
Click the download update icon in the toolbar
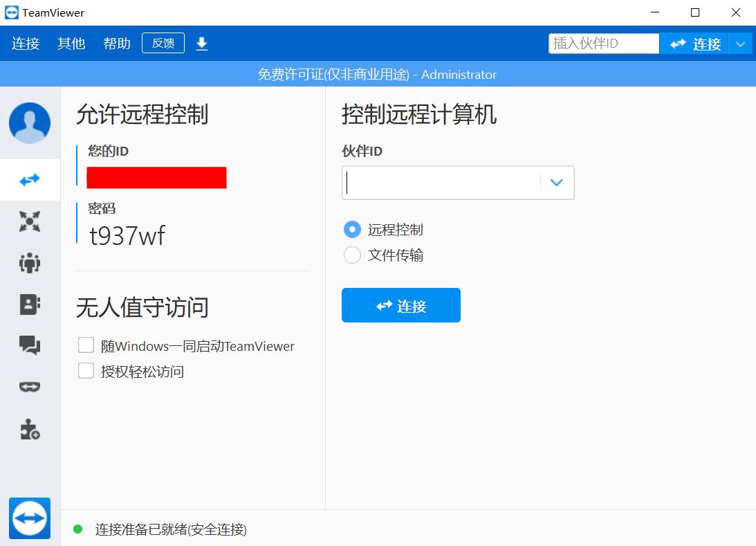point(201,43)
